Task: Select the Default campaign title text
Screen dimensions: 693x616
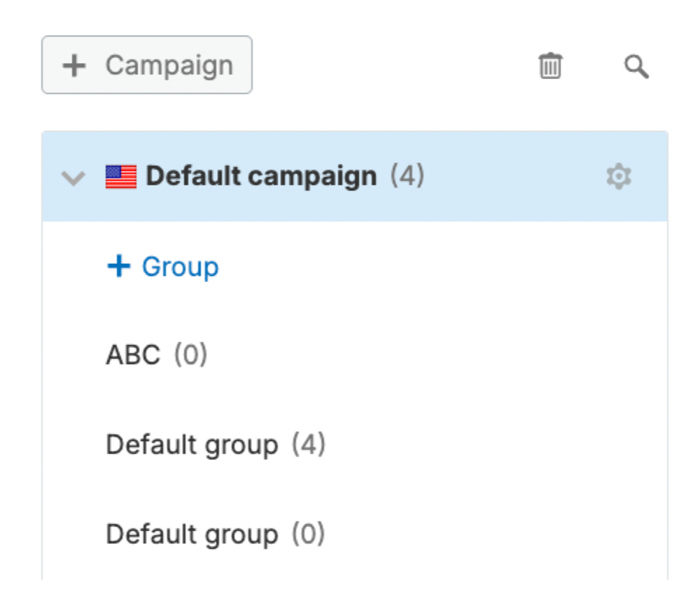Action: click(260, 176)
